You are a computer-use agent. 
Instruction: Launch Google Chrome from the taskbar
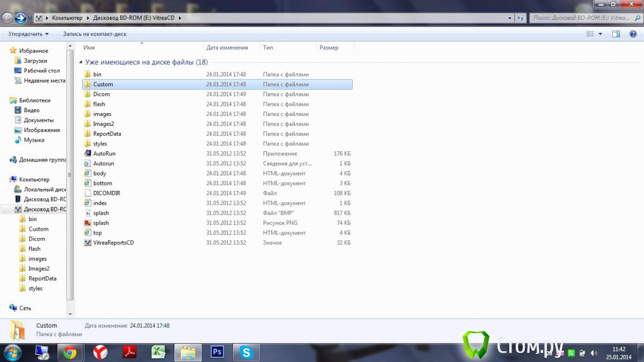(x=70, y=352)
